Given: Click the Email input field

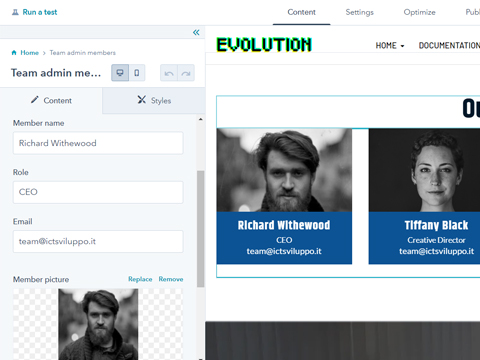Looking at the screenshot, I should [98, 241].
